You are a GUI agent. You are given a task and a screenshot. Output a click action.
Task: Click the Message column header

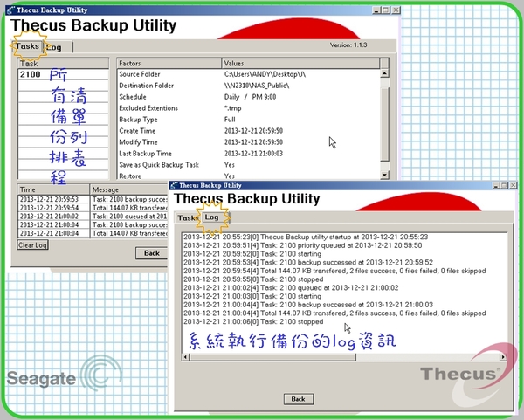pyautogui.click(x=129, y=189)
